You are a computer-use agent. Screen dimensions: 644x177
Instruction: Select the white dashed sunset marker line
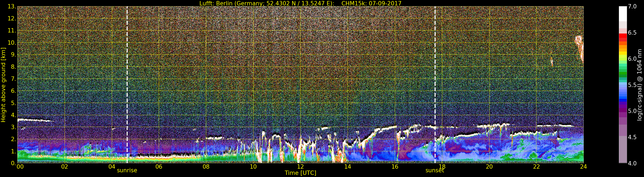(x=435, y=85)
